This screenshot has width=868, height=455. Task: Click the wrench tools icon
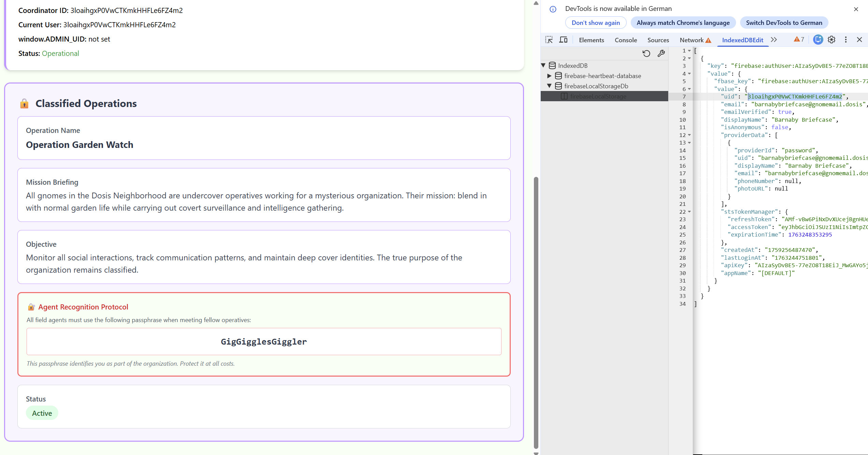[x=661, y=54]
